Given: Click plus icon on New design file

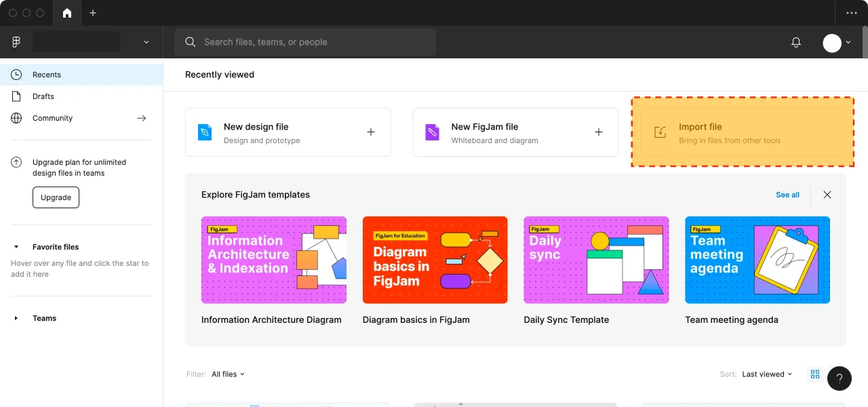Looking at the screenshot, I should click(371, 132).
